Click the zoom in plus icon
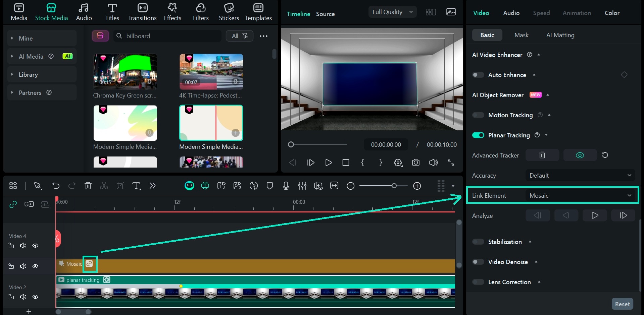The height and width of the screenshot is (315, 644). [417, 186]
